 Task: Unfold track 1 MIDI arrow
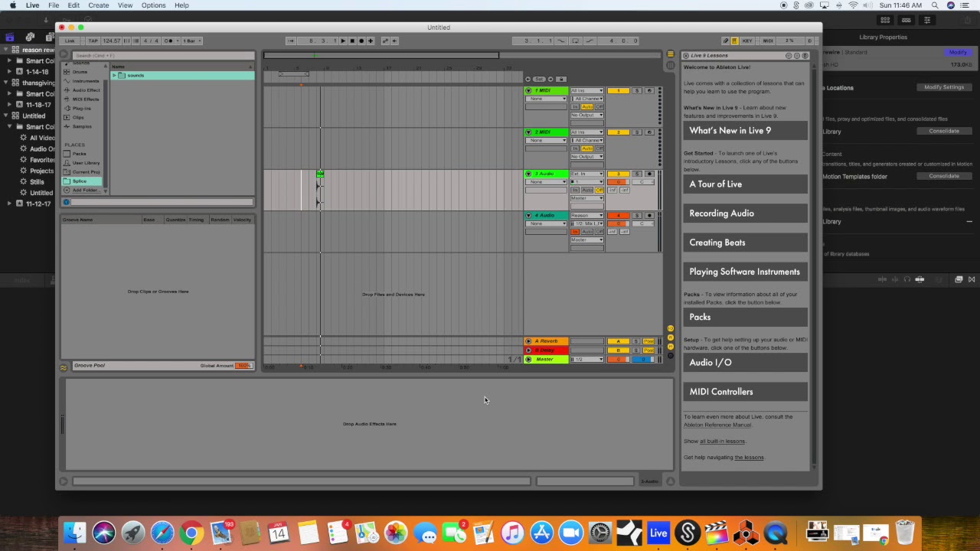click(x=528, y=90)
